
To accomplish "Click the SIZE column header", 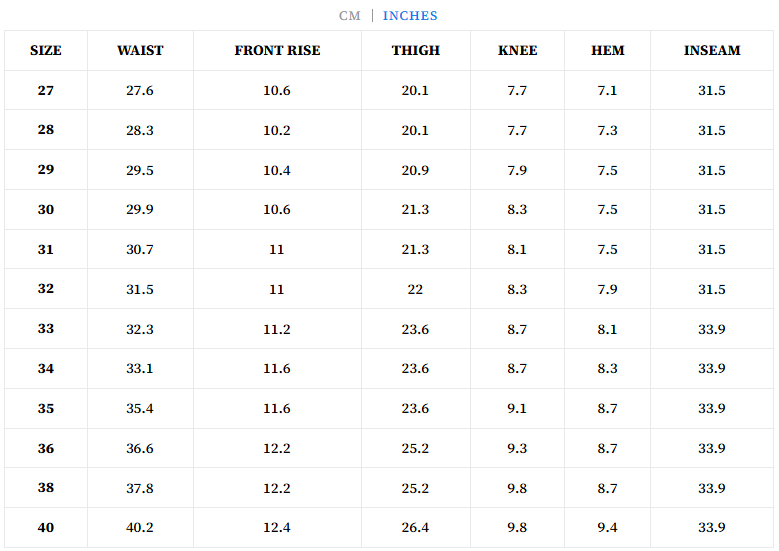I will pyautogui.click(x=46, y=51).
